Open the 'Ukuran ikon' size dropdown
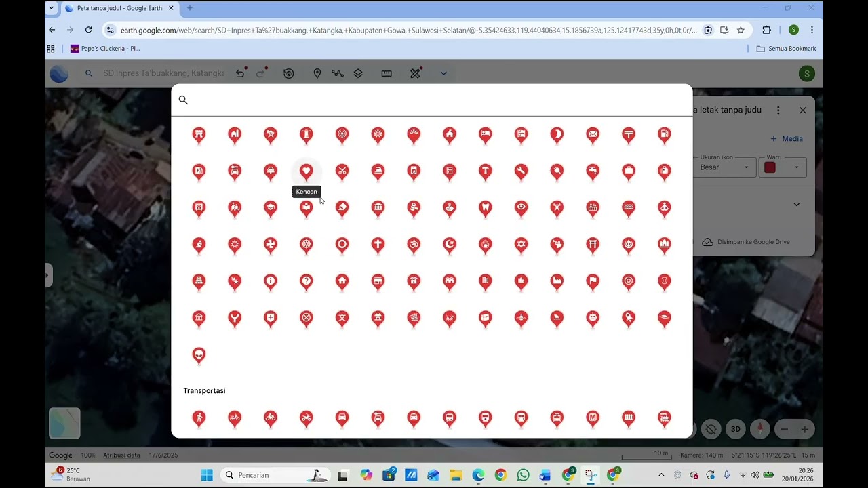The image size is (868, 488). click(x=724, y=167)
